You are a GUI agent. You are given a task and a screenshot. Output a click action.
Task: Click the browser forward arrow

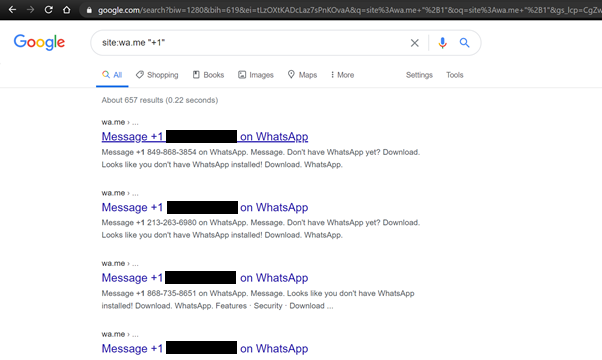30,10
